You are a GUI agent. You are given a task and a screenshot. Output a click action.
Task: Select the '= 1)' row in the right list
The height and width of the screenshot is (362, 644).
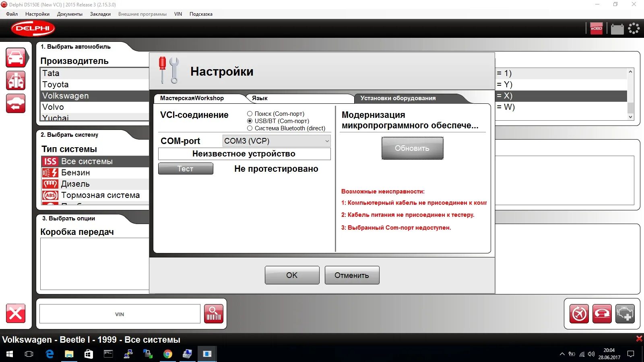(x=561, y=73)
